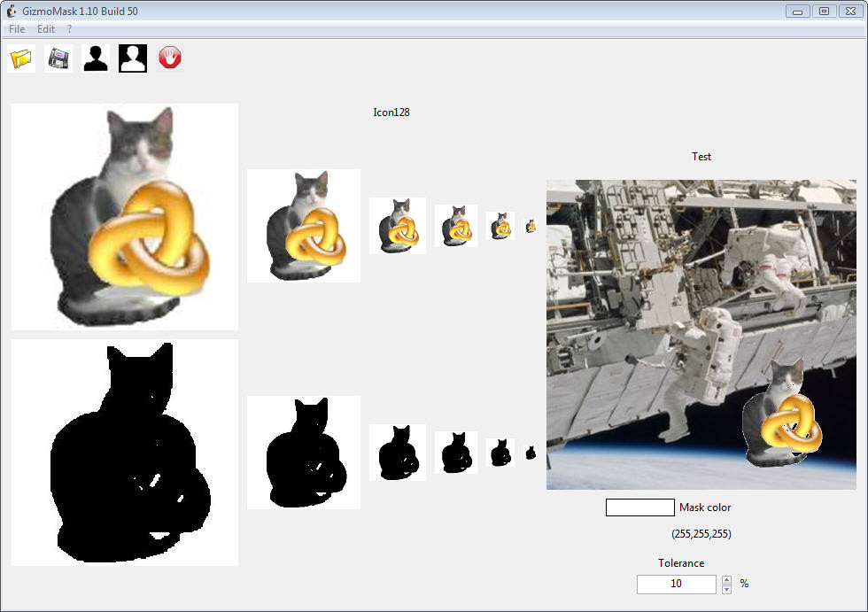Click the Icon128 label
Image resolution: width=868 pixels, height=612 pixels.
point(391,112)
